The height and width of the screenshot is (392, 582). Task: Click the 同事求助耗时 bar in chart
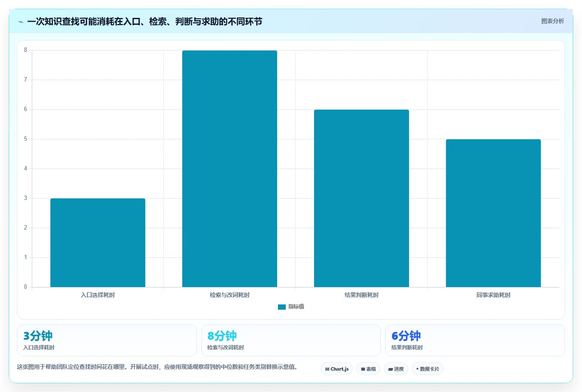pyautogui.click(x=493, y=213)
